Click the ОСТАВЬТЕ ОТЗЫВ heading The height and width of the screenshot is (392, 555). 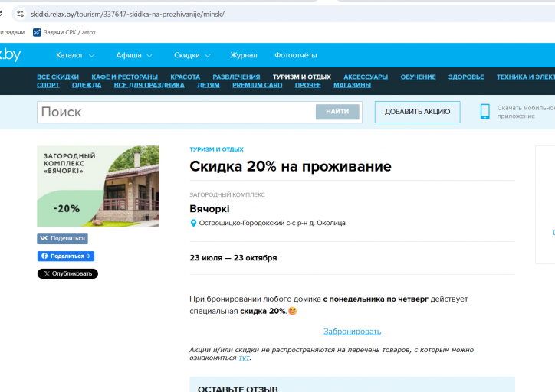click(x=238, y=389)
